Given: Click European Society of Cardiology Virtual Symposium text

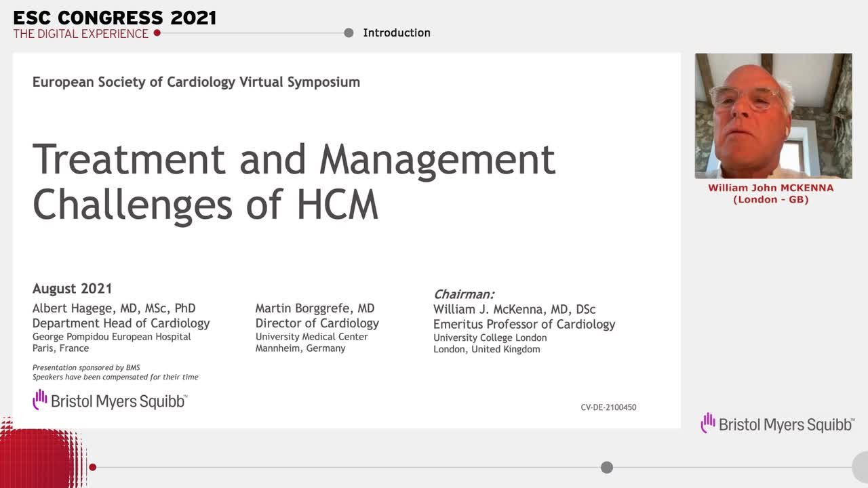Looking at the screenshot, I should (196, 82).
